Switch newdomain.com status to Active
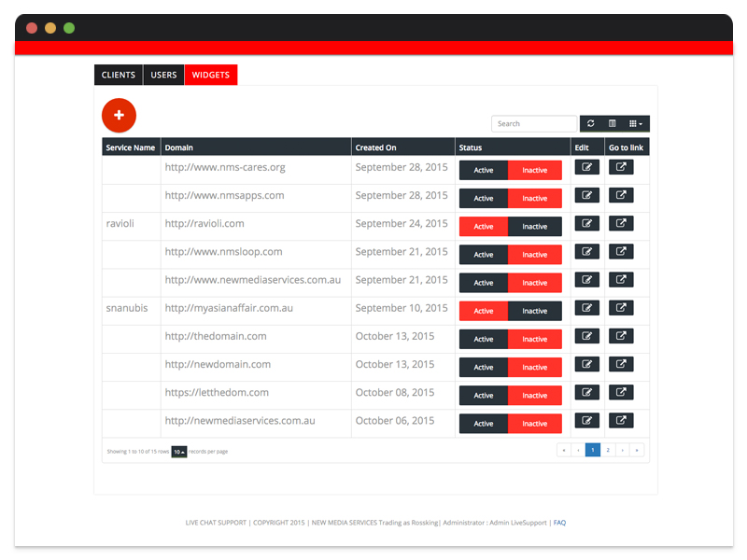The height and width of the screenshot is (560, 747). (484, 367)
